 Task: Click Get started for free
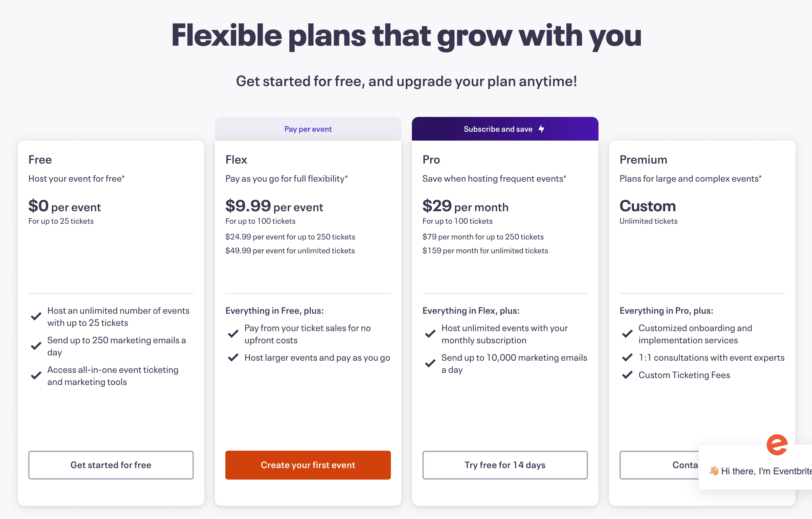(x=111, y=465)
